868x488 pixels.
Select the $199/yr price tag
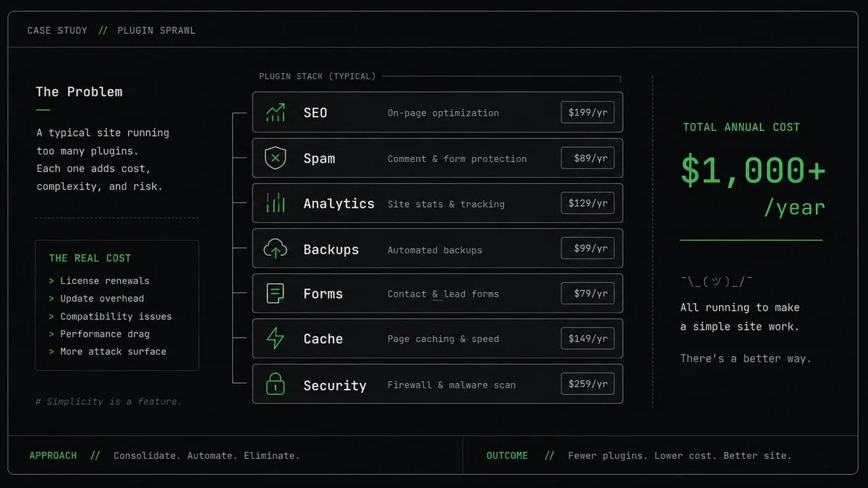pos(587,113)
